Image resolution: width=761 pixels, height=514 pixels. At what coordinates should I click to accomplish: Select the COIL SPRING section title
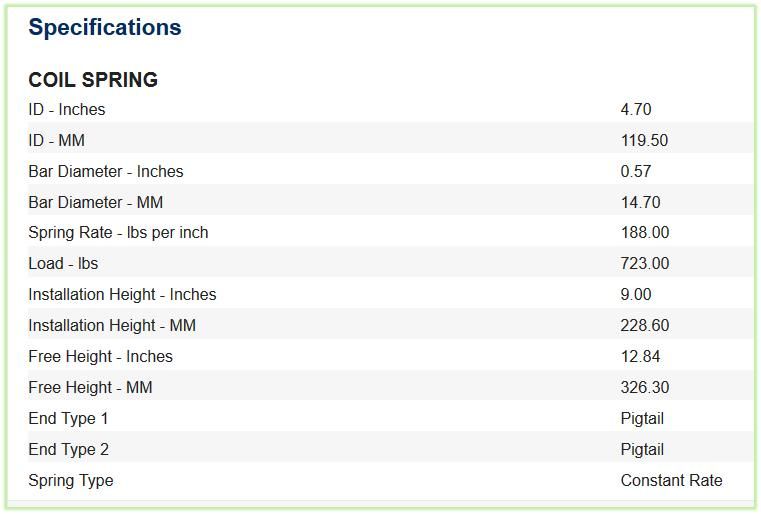coord(93,80)
